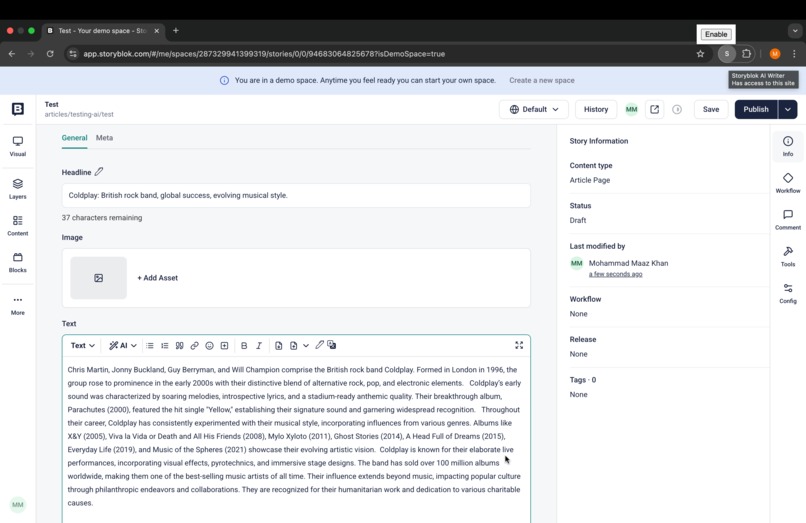This screenshot has width=806, height=523.
Task: Click the info circle icon beside Save
Action: pos(677,110)
